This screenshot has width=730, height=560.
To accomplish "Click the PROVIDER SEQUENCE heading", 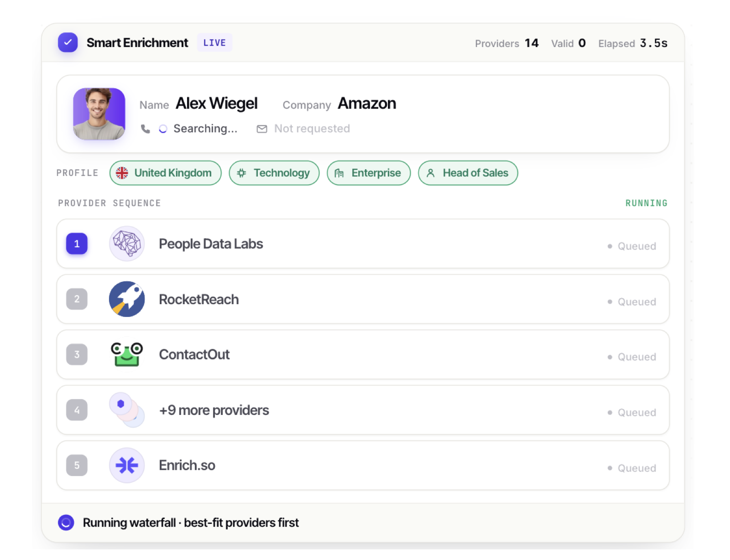I will [x=109, y=203].
